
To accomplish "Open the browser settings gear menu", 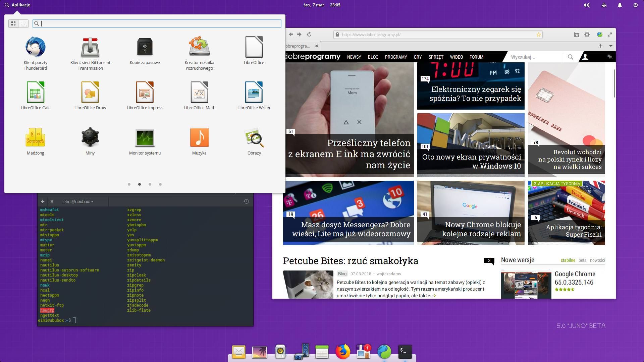I will coord(587,35).
